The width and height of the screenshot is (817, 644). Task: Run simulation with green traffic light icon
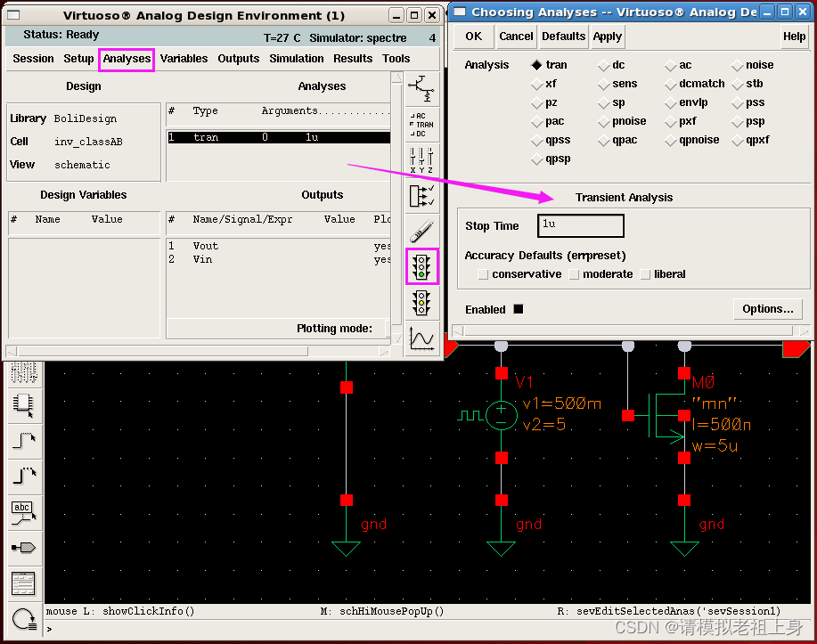point(421,266)
